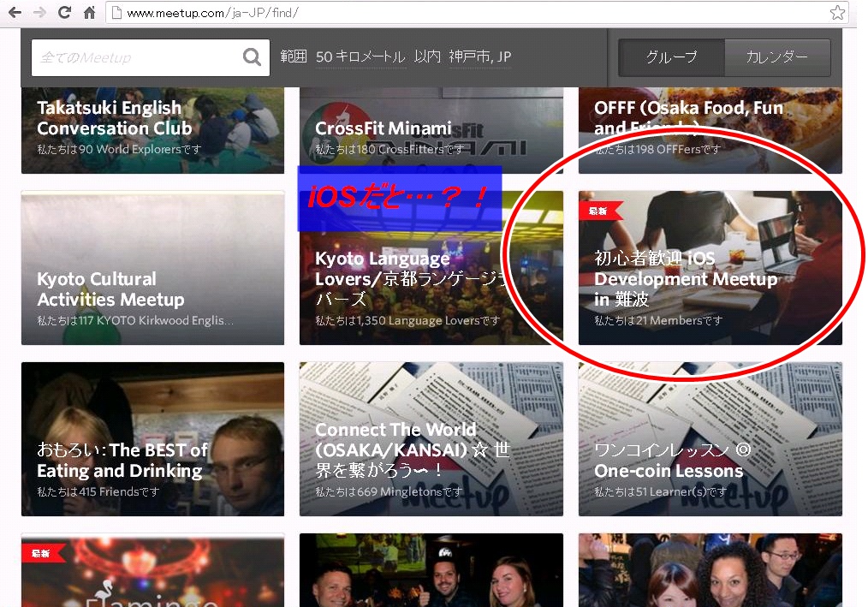Click the browser back arrow
The image size is (868, 607).
15,13
